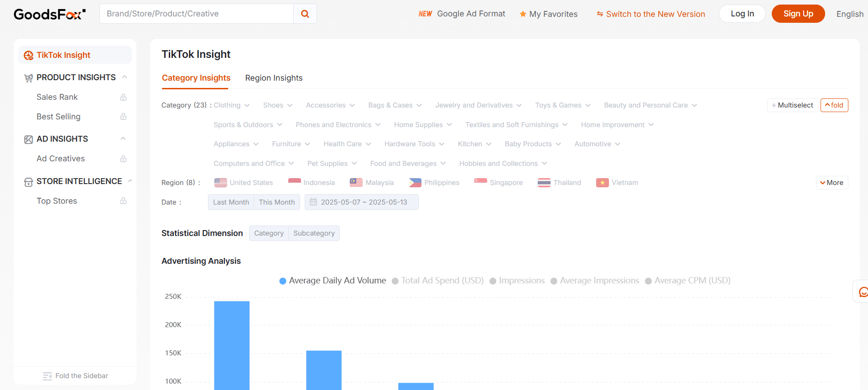Select the Malaysia flag icon

[x=356, y=182]
